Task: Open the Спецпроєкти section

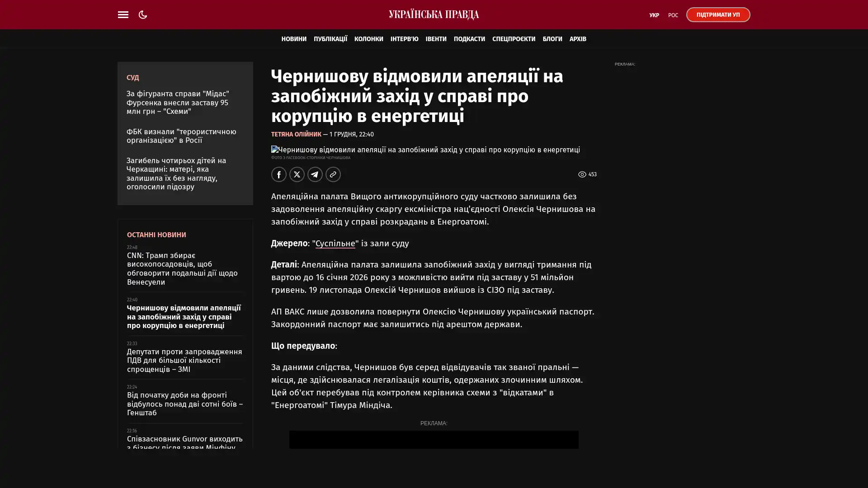Action: 513,39
